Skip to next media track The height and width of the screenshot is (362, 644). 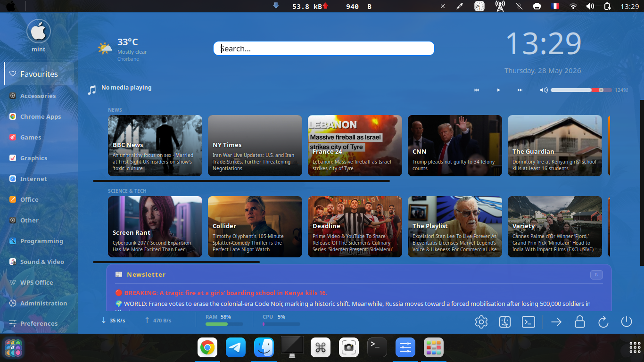pyautogui.click(x=520, y=90)
